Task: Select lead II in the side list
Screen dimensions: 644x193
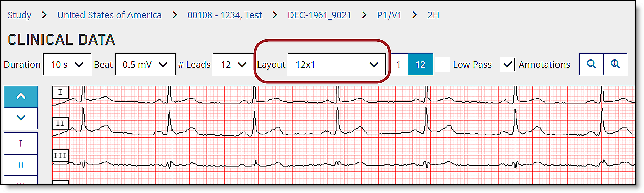Action: click(x=21, y=165)
